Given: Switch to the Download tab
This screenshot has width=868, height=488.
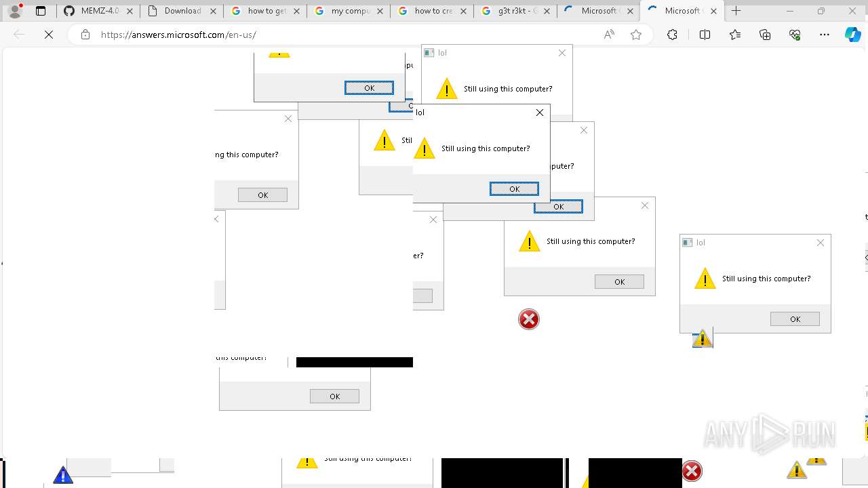Looking at the screenshot, I should [x=181, y=11].
